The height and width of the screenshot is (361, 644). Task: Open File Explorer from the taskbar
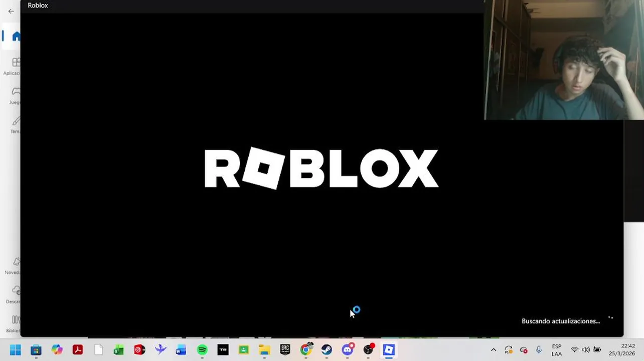(x=264, y=350)
